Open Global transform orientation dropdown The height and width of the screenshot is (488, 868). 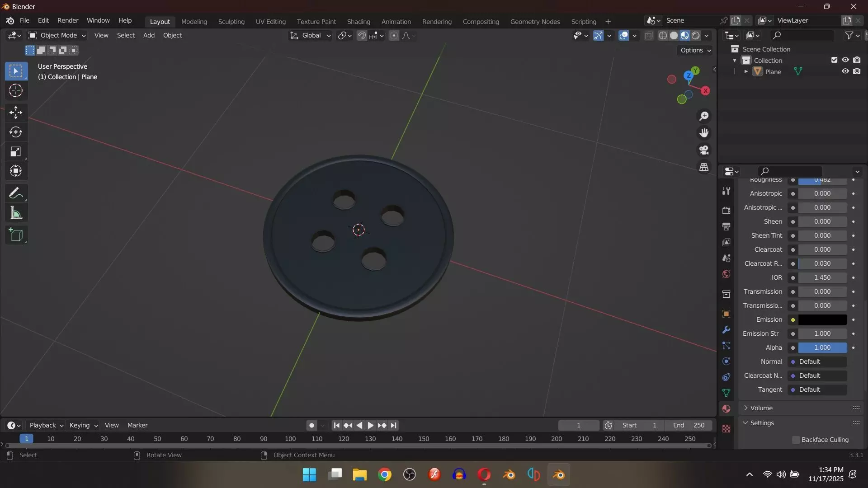tap(311, 35)
